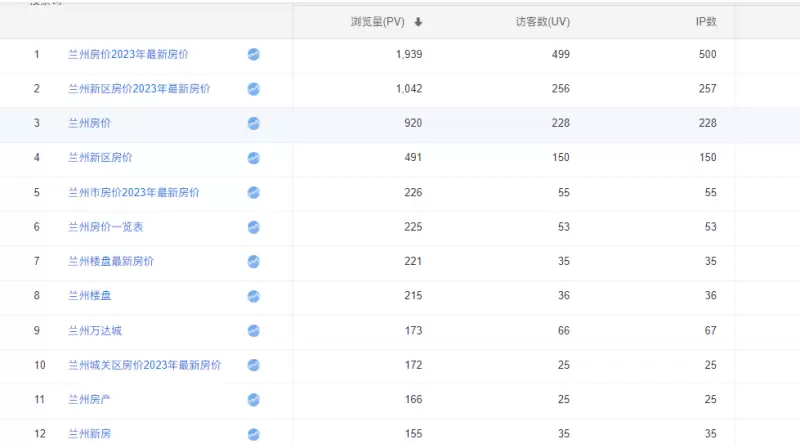The width and height of the screenshot is (800, 444).
Task: Open trend icon next to 兰州房产
Action: tap(254, 399)
